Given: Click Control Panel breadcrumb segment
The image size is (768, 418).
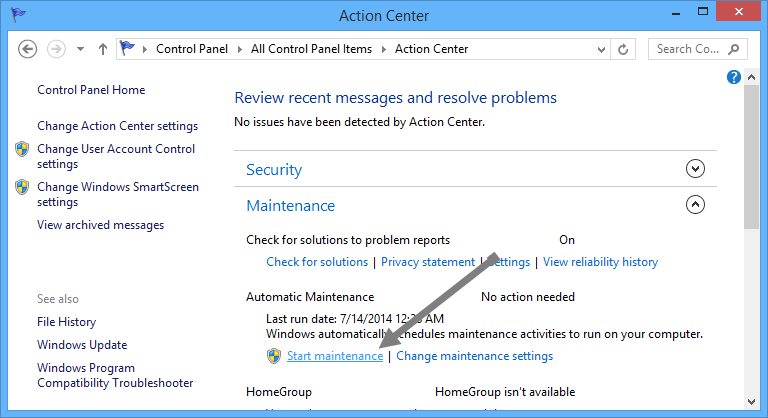Looking at the screenshot, I should (x=192, y=49).
